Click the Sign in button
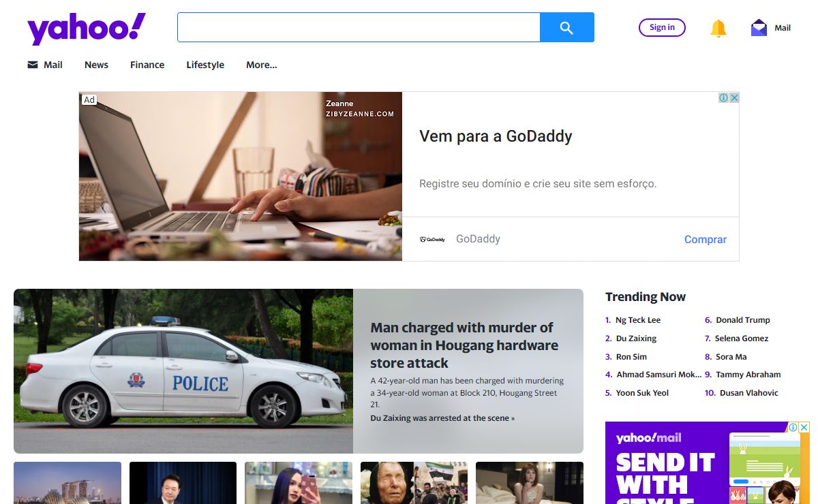This screenshot has width=818, height=504. [662, 27]
